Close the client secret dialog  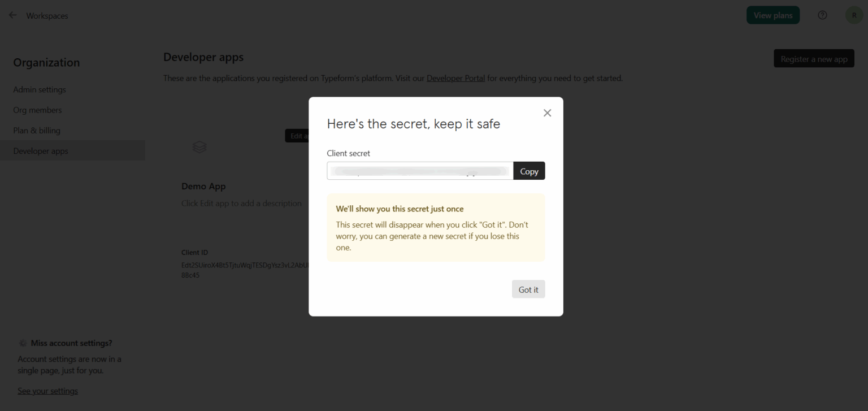click(x=547, y=113)
